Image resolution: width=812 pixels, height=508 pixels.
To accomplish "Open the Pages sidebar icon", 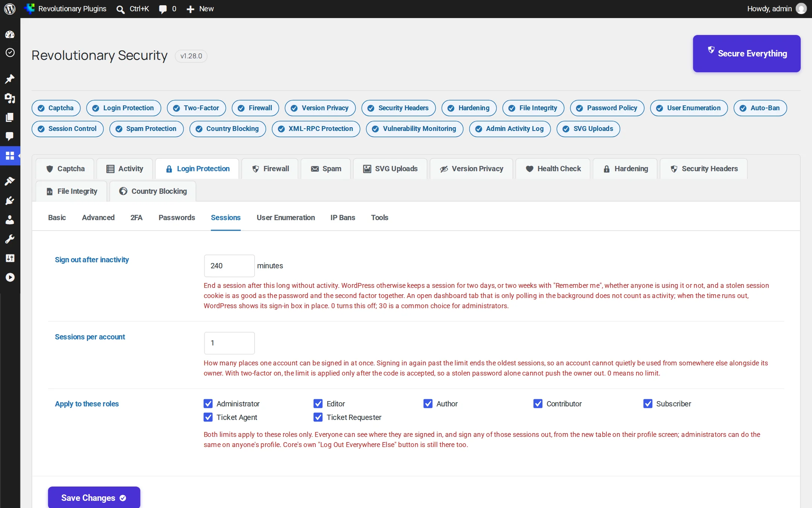I will click(x=10, y=117).
